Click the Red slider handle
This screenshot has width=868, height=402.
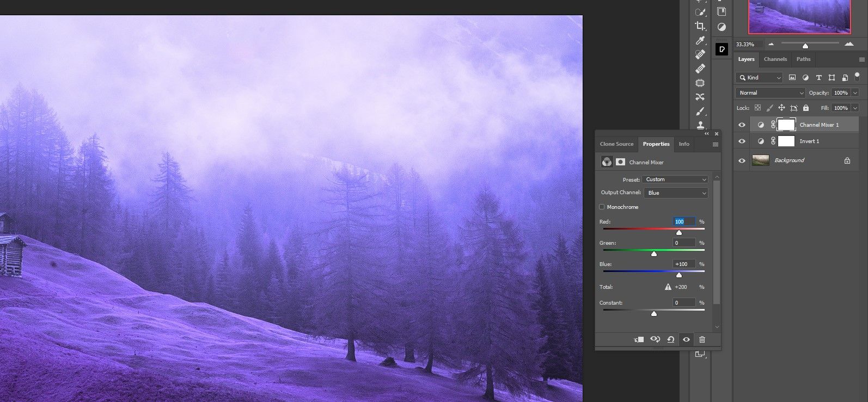click(x=679, y=232)
